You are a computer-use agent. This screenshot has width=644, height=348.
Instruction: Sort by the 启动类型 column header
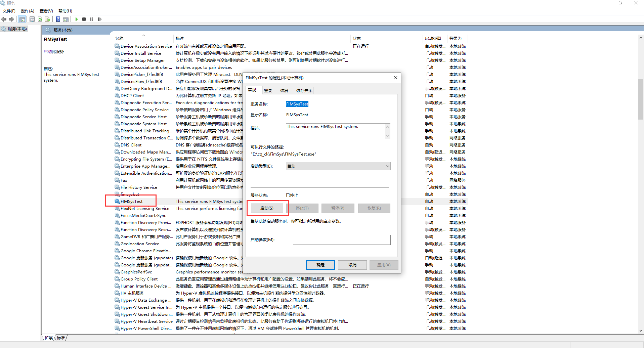tap(435, 38)
